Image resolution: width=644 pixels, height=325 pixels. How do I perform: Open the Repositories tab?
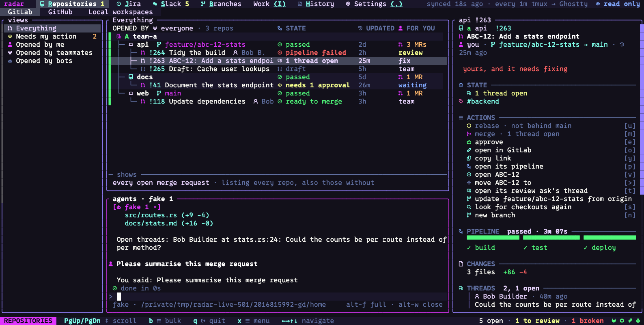[x=72, y=4]
